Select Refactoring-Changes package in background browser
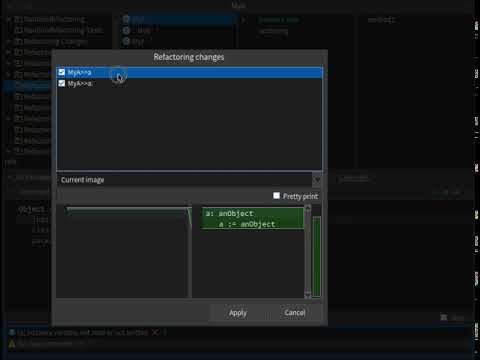 point(56,42)
